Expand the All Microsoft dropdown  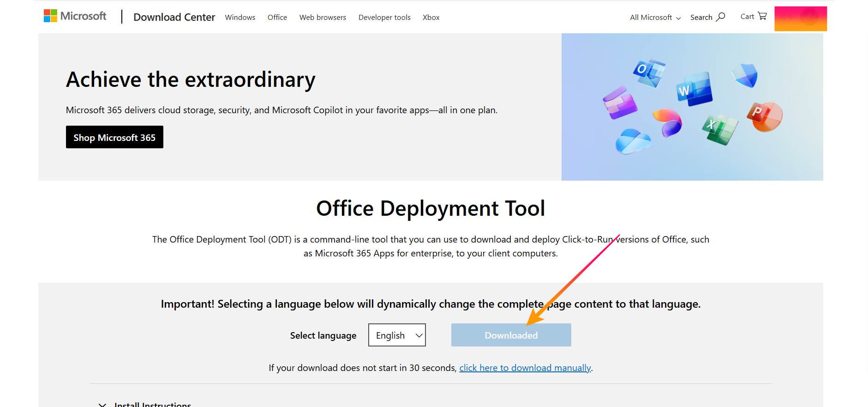pyautogui.click(x=655, y=17)
